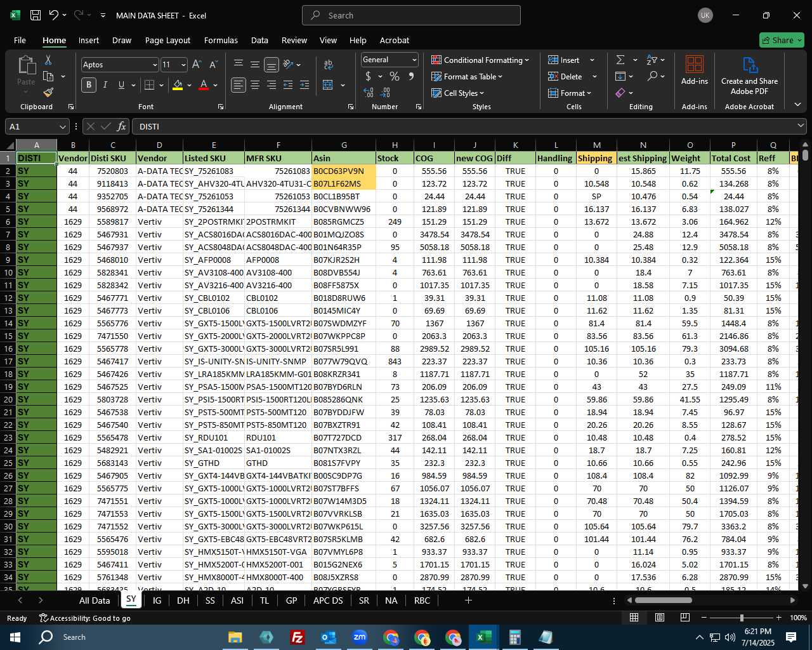The height and width of the screenshot is (650, 812).
Task: Switch to APC DS sheet tab
Action: coord(328,600)
